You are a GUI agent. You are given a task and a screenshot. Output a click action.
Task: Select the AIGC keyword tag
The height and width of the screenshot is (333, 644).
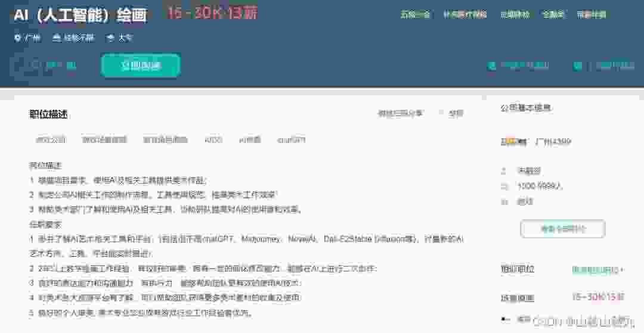tap(213, 140)
